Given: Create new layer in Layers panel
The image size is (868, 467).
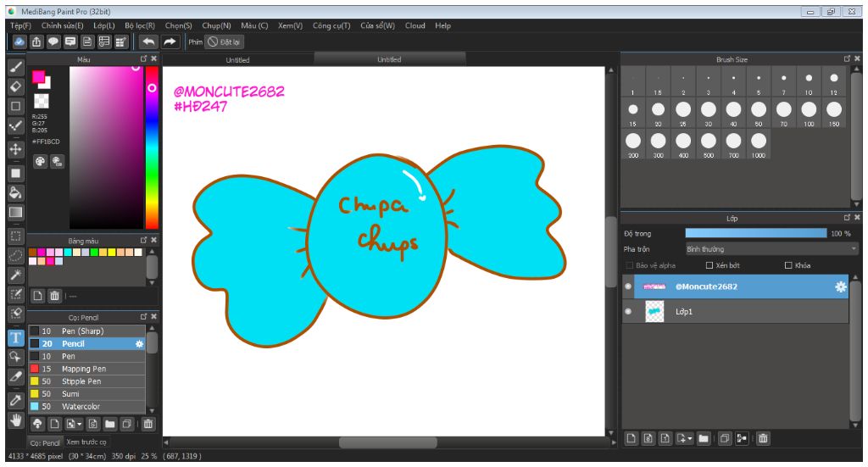Looking at the screenshot, I should pos(631,438).
